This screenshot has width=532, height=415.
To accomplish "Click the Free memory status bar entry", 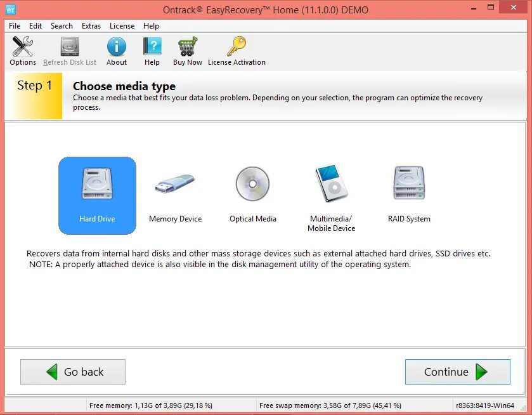I will click(151, 405).
